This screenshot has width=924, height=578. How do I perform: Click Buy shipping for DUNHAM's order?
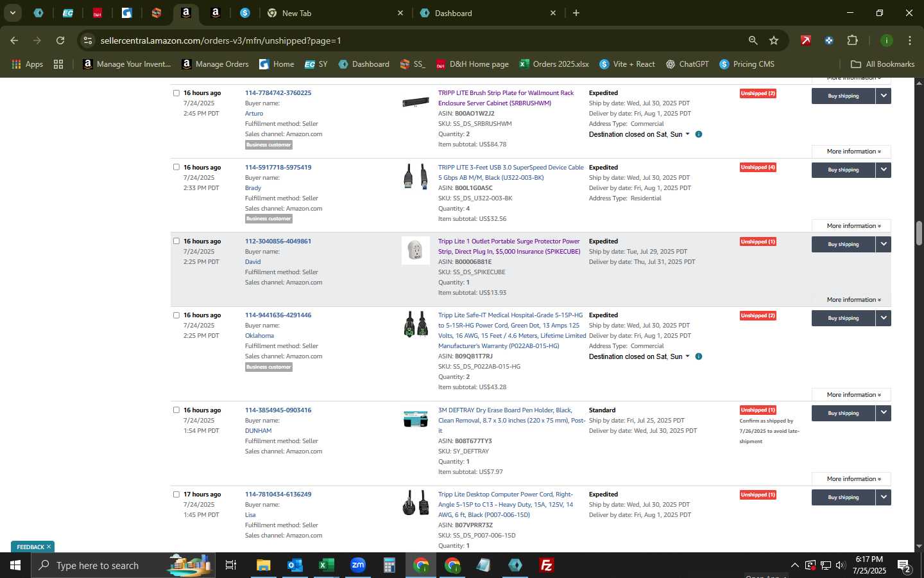[843, 413]
